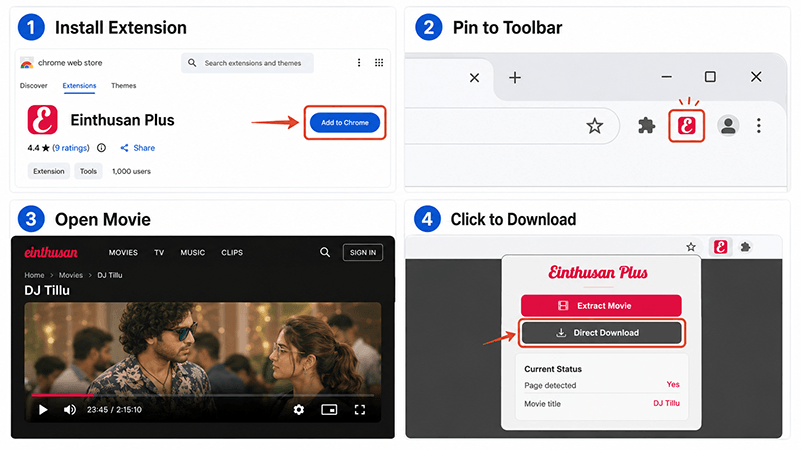Click the 'Yes' page detected value
This screenshot has width=801, height=450.
(673, 384)
